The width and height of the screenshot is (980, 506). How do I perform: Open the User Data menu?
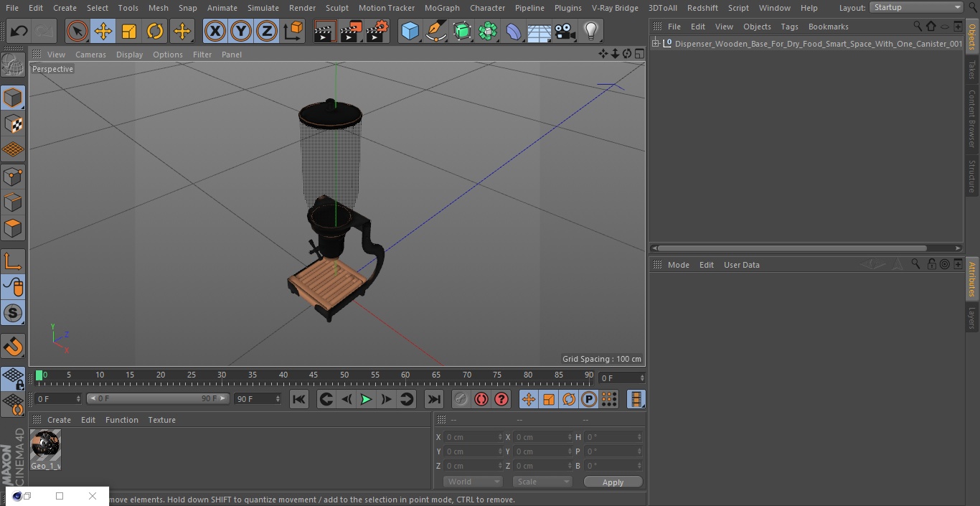741,265
